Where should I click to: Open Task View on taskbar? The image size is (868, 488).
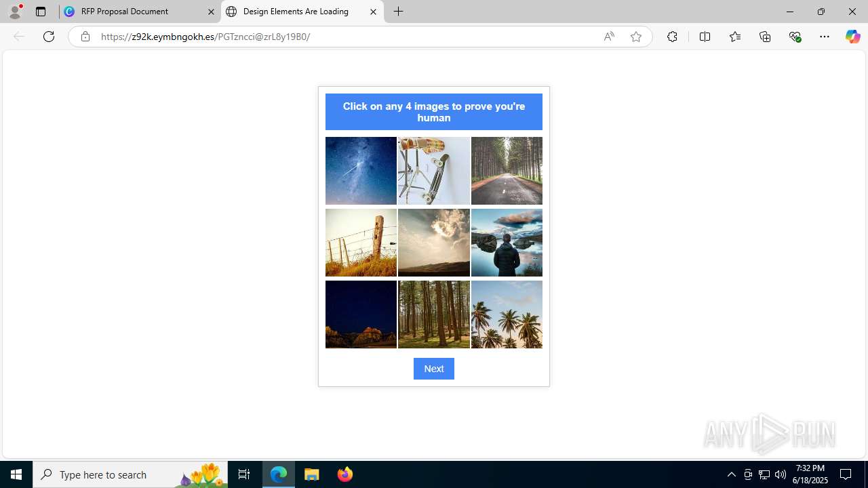pos(244,474)
